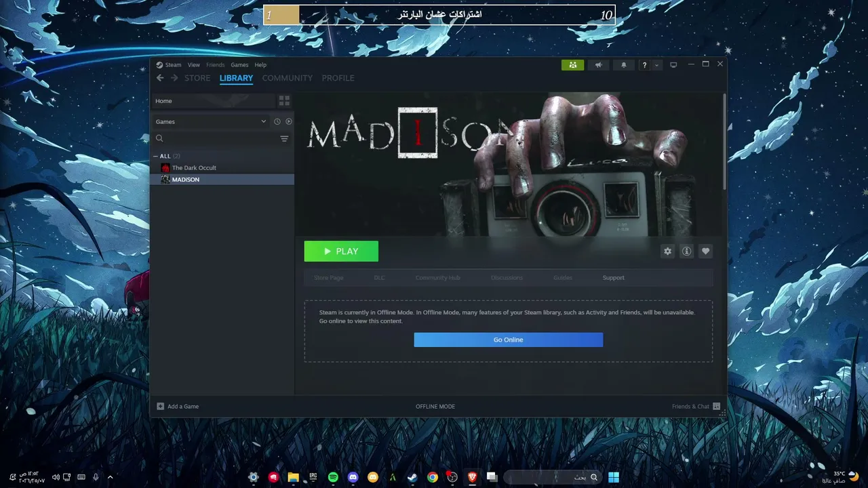The image size is (868, 488).
Task: Open Friends & Chat panel
Action: pos(696,407)
